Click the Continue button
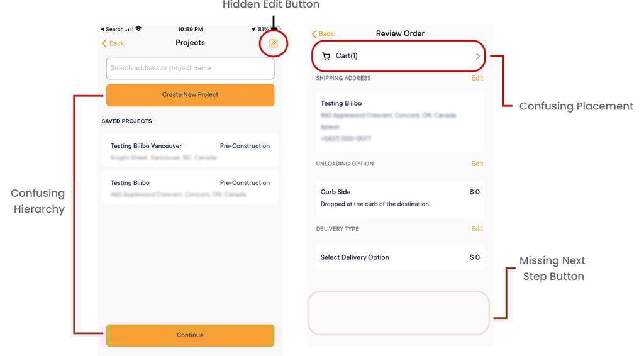 tap(190, 335)
